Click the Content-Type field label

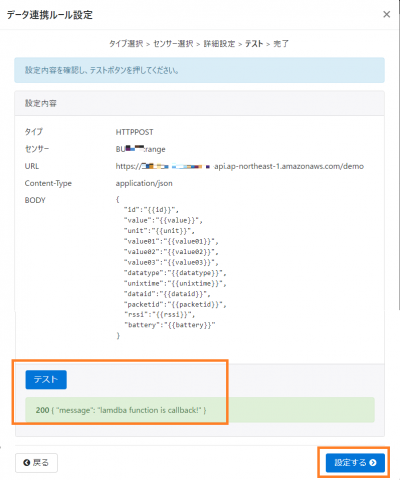pyautogui.click(x=48, y=183)
